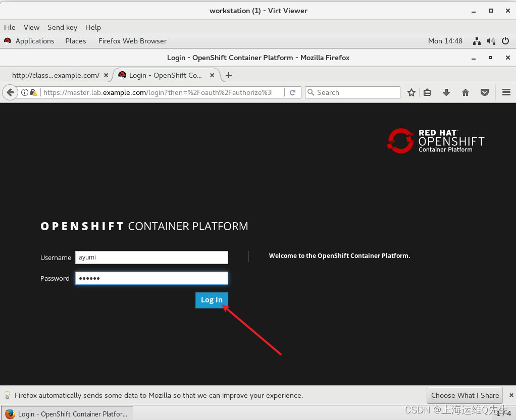Reload the page with the refresh icon
Image resolution: width=516 pixels, height=420 pixels.
coord(292,92)
